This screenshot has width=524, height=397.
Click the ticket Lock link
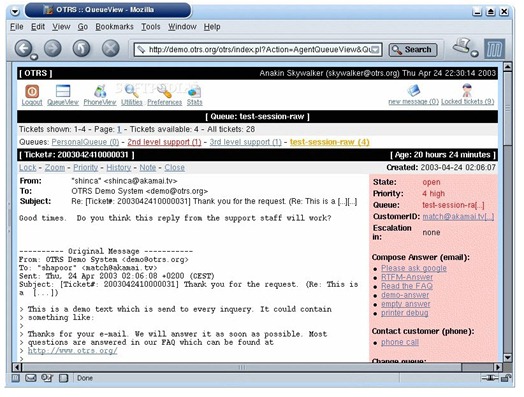click(27, 167)
